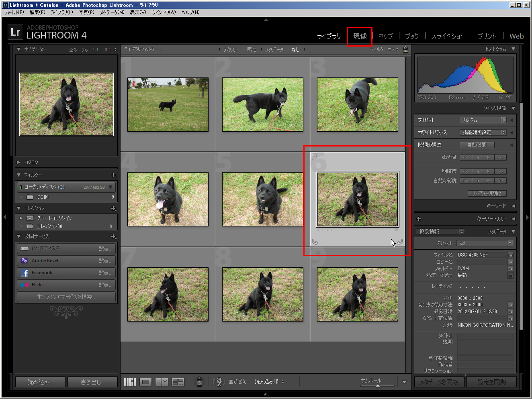Adjust the サムネール thumbnail size slider
Screen dimensions: 532x399
click(378, 386)
